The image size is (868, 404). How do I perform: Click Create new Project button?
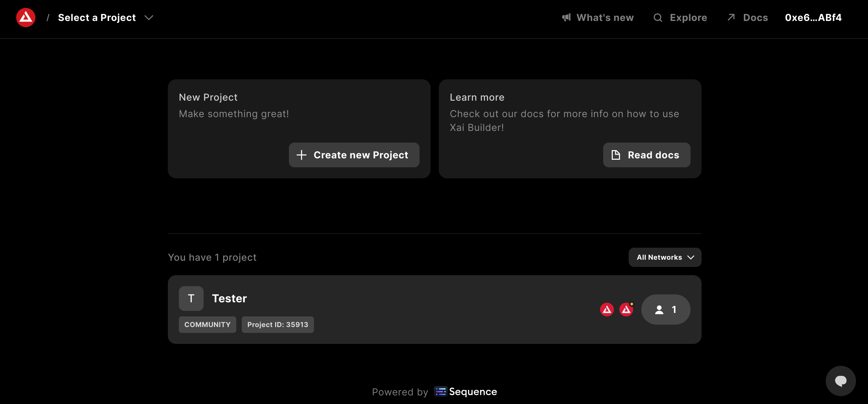click(x=354, y=155)
